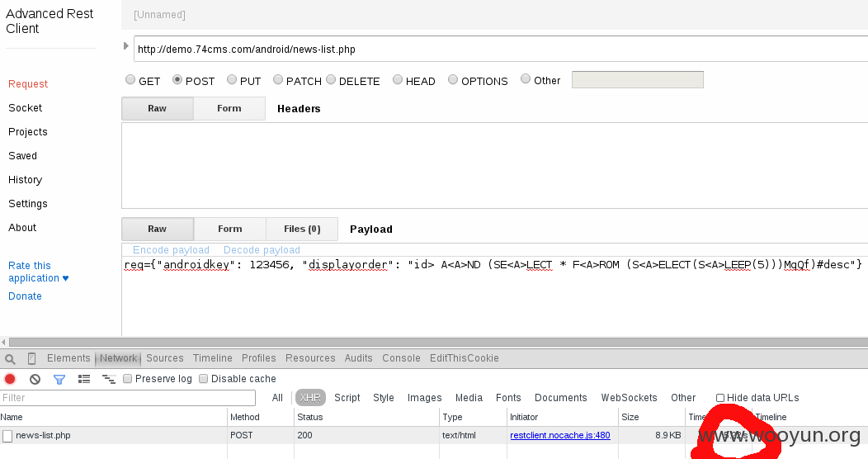Switch to the Elements DevTools tab
Viewport: 868px width, 459px height.
coord(68,358)
